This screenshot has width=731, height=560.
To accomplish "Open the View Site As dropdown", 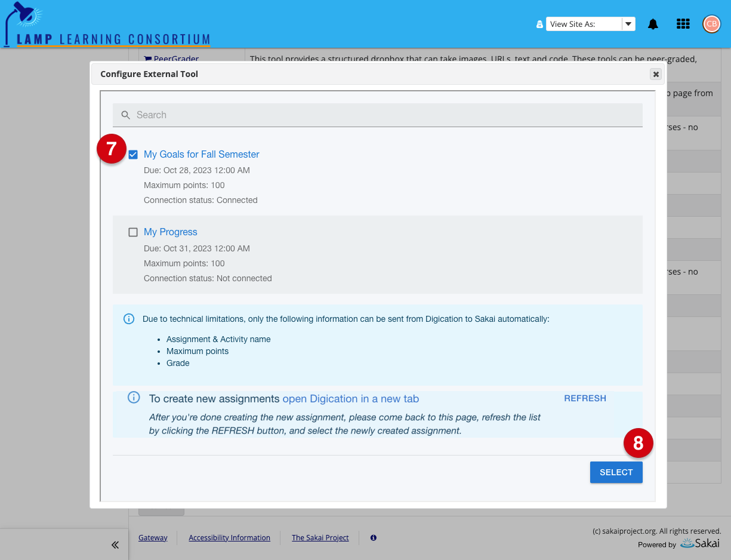I will tap(591, 24).
